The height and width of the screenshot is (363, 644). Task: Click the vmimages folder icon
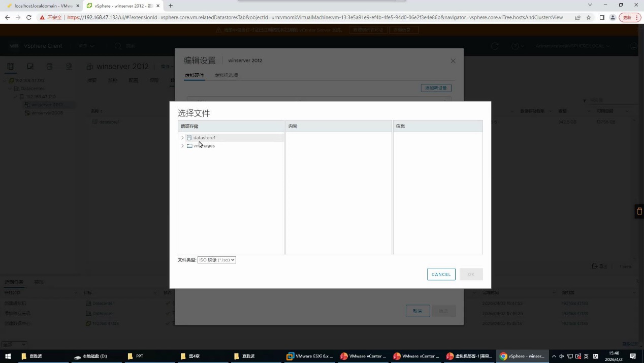tap(189, 146)
